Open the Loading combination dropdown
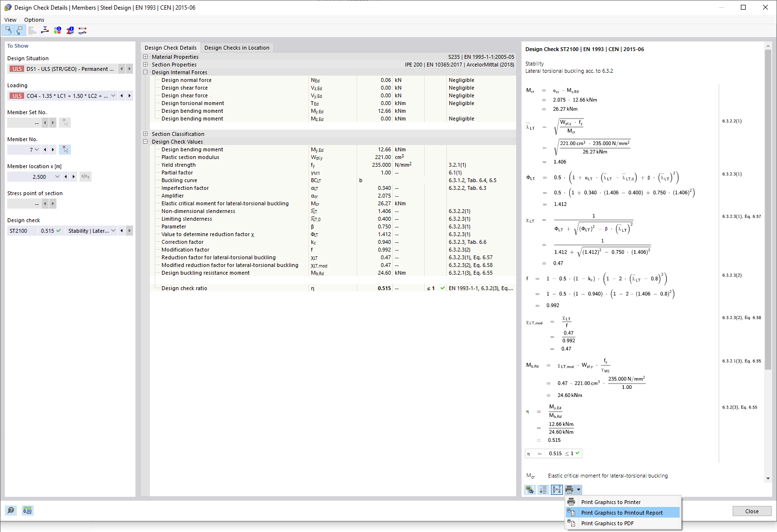Screen dimensions: 777x532 click(x=113, y=96)
